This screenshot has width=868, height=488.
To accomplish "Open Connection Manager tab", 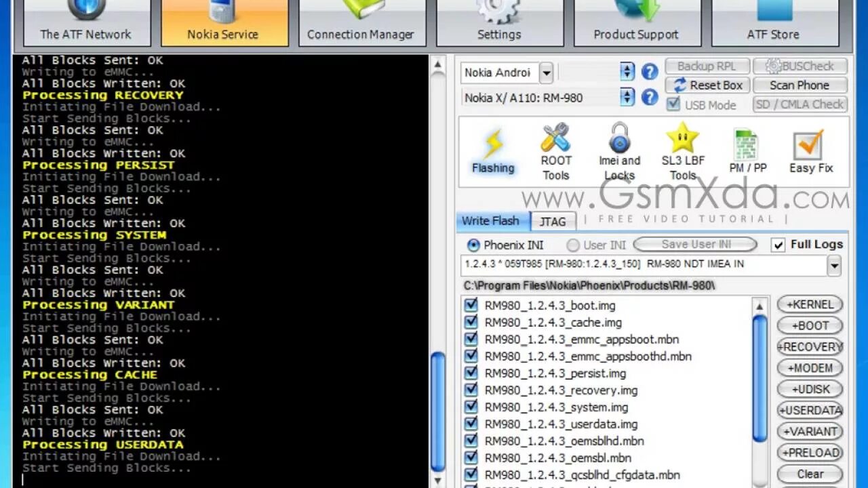I will click(361, 23).
